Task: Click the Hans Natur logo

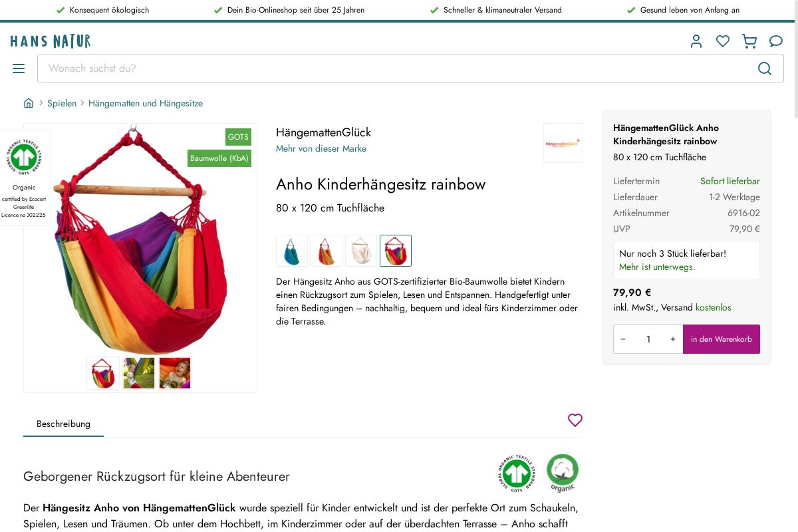Action: [x=51, y=41]
